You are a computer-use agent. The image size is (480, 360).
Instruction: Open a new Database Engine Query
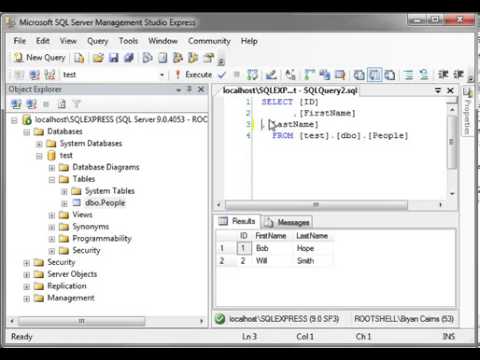tap(79, 58)
